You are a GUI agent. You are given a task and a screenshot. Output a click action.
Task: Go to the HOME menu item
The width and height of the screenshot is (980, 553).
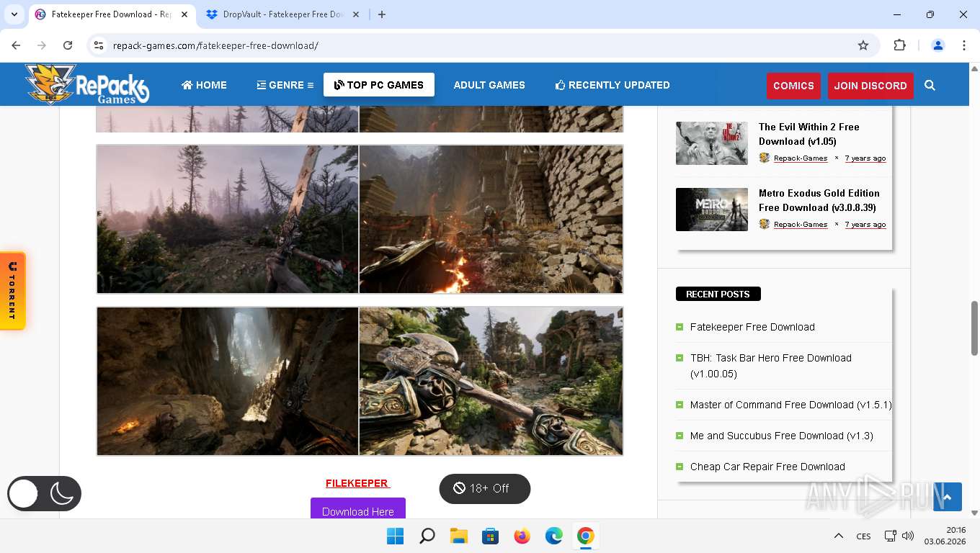[204, 85]
